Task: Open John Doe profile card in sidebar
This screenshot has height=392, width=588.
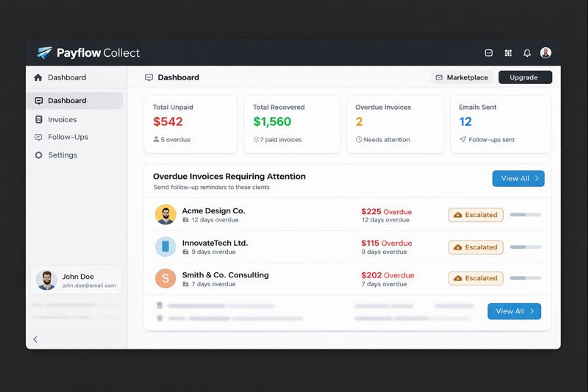Action: point(76,280)
